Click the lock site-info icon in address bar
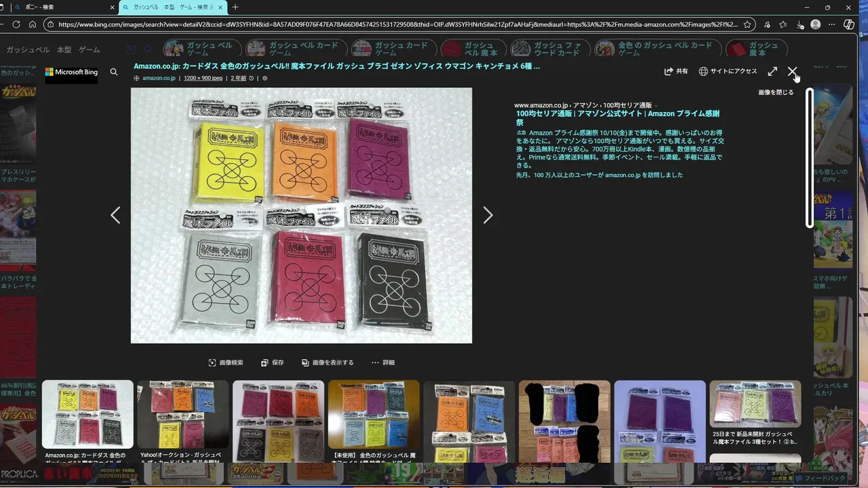Viewport: 868px width, 488px height. click(x=50, y=24)
